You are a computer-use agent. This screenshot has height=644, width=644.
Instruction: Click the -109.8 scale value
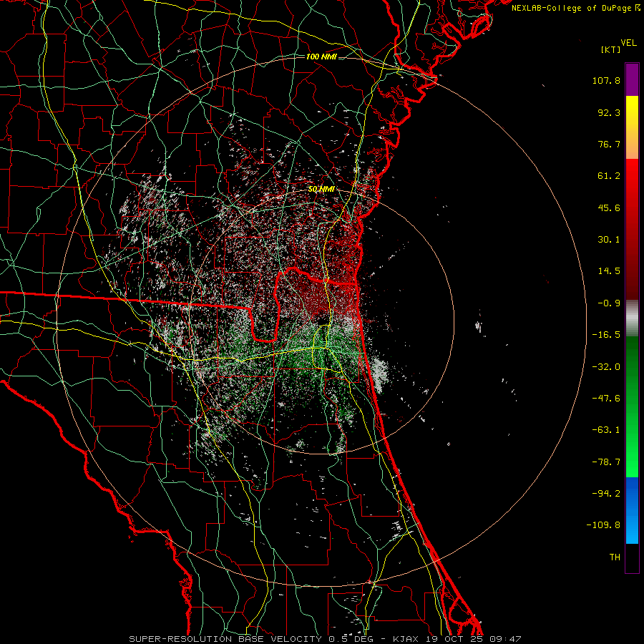pos(603,525)
